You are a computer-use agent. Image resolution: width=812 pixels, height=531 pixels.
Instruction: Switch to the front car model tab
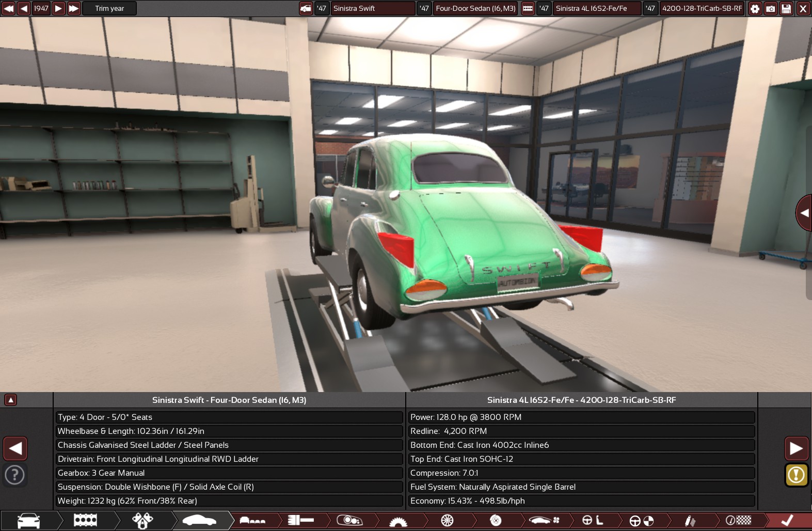[x=28, y=520]
